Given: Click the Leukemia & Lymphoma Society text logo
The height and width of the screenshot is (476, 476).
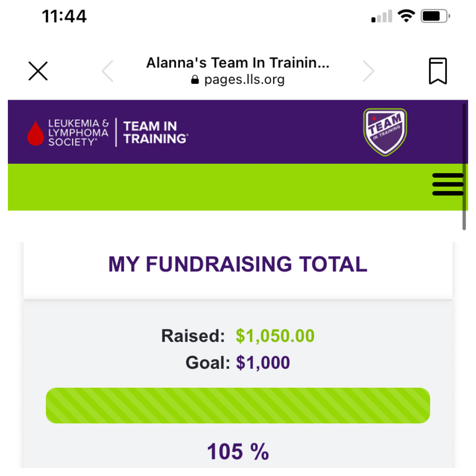Looking at the screenshot, I should pos(78,133).
